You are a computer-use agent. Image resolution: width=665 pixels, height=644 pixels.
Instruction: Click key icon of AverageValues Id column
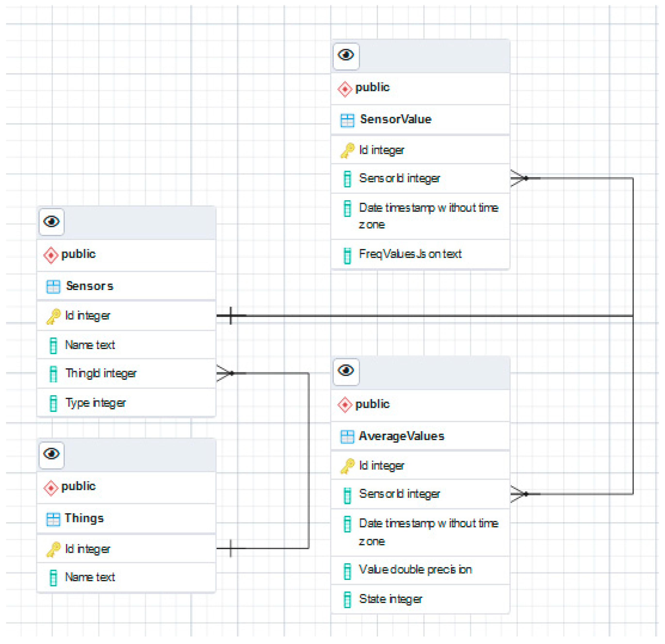point(347,466)
